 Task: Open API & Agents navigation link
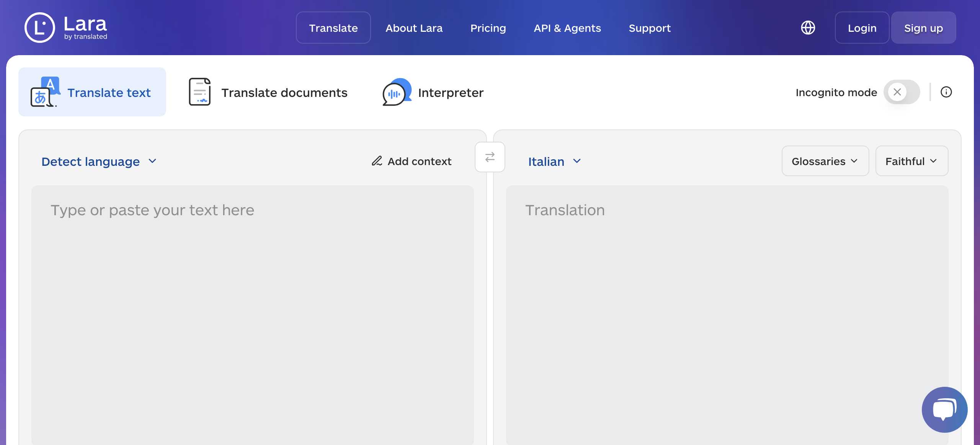pos(567,28)
